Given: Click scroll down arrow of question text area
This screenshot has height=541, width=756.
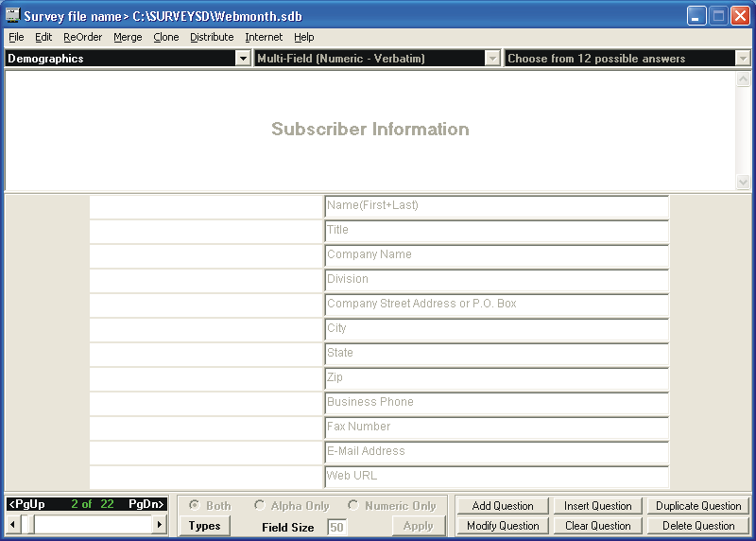Looking at the screenshot, I should coord(743,183).
